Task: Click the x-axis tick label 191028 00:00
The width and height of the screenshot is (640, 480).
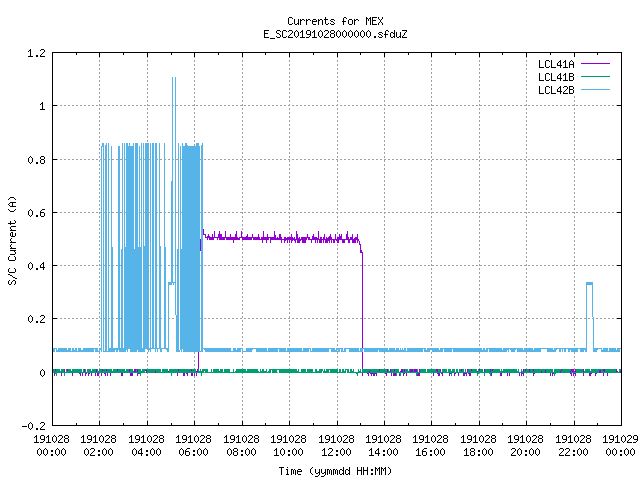Action: [51, 446]
